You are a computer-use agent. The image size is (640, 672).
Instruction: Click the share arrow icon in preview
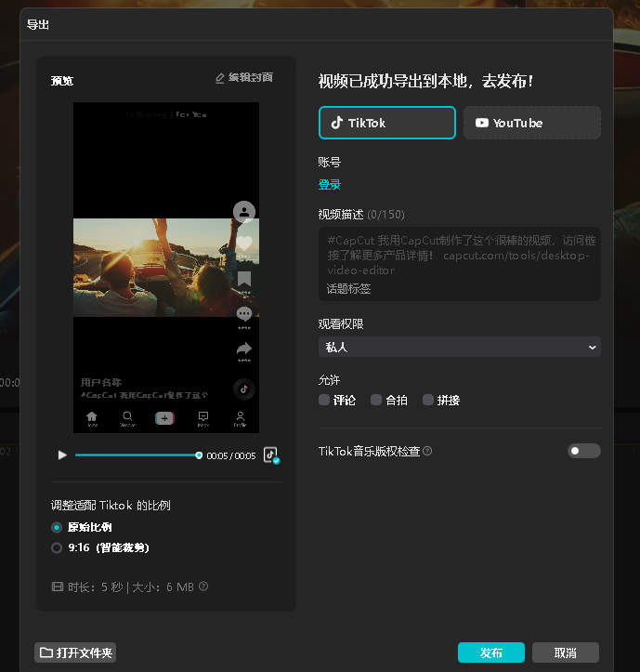[x=244, y=349]
